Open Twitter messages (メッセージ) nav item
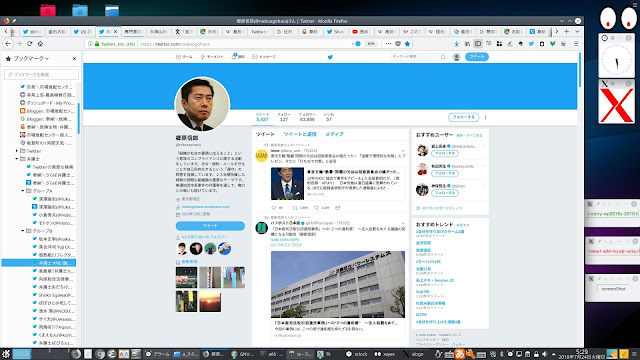 click(264, 57)
